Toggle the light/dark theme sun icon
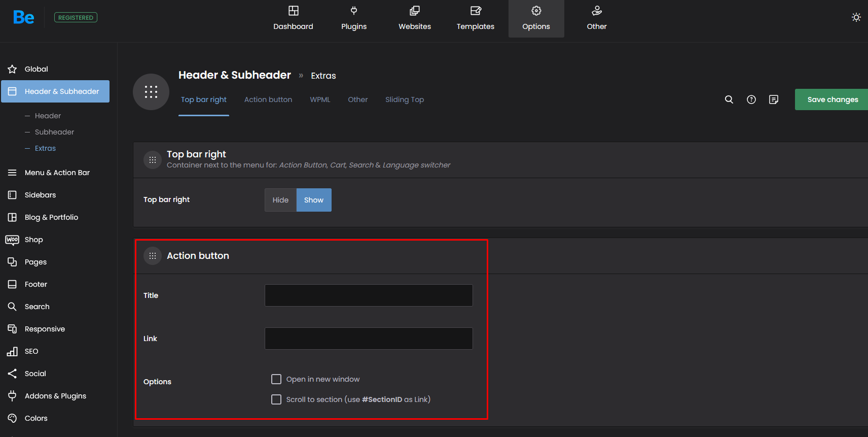This screenshot has width=868, height=437. (x=856, y=17)
